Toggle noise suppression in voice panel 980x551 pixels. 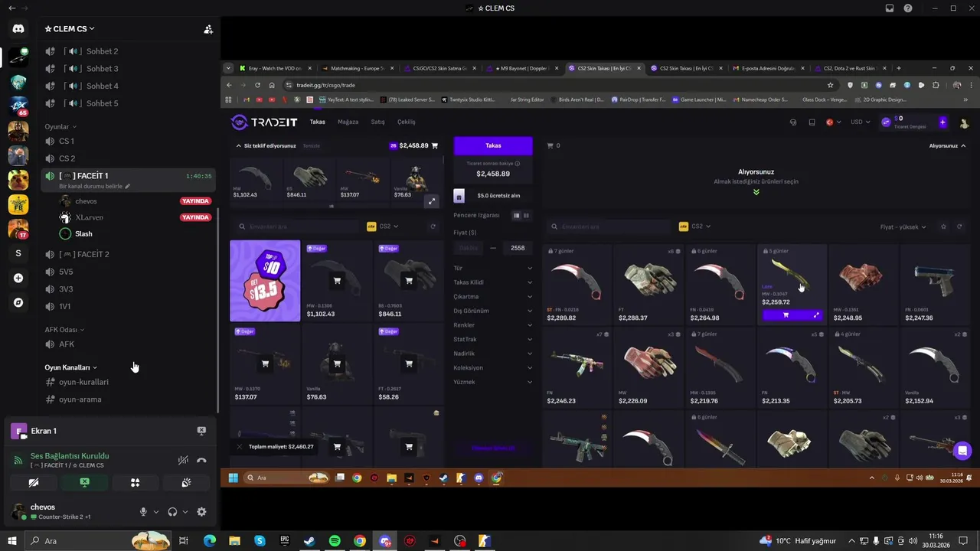tap(183, 460)
